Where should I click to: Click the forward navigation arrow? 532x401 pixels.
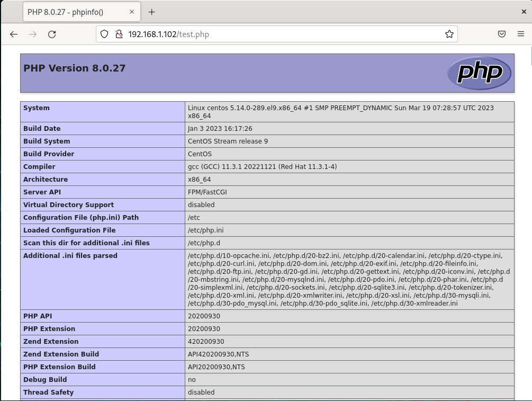pos(33,34)
